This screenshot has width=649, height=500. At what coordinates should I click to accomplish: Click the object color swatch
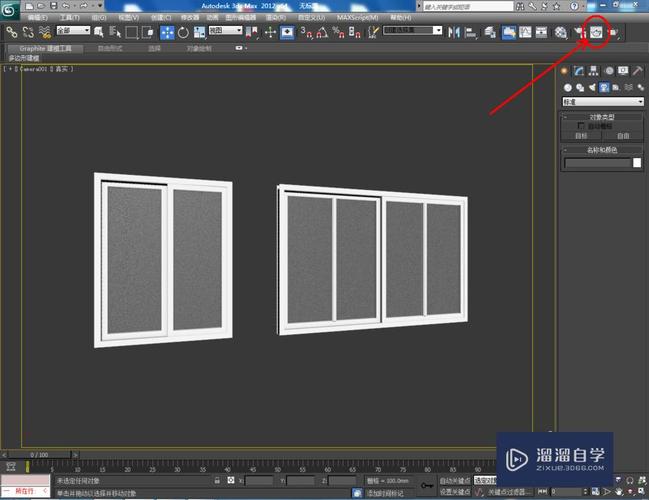pyautogui.click(x=637, y=163)
